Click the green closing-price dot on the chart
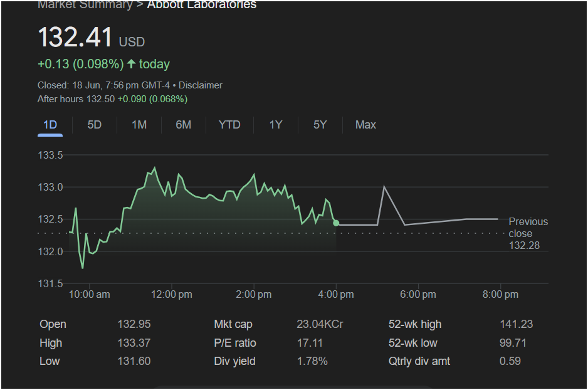 point(336,223)
